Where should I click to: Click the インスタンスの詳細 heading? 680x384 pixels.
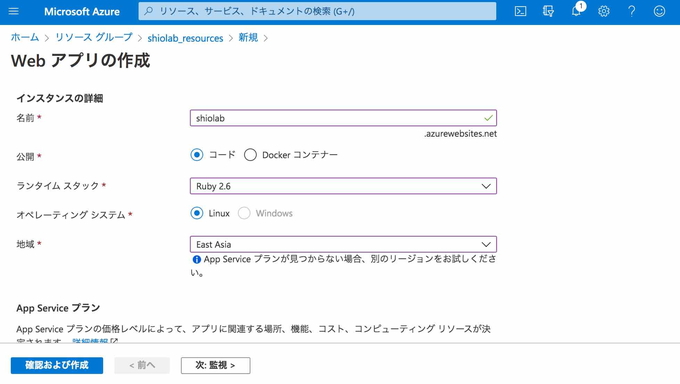(60, 98)
